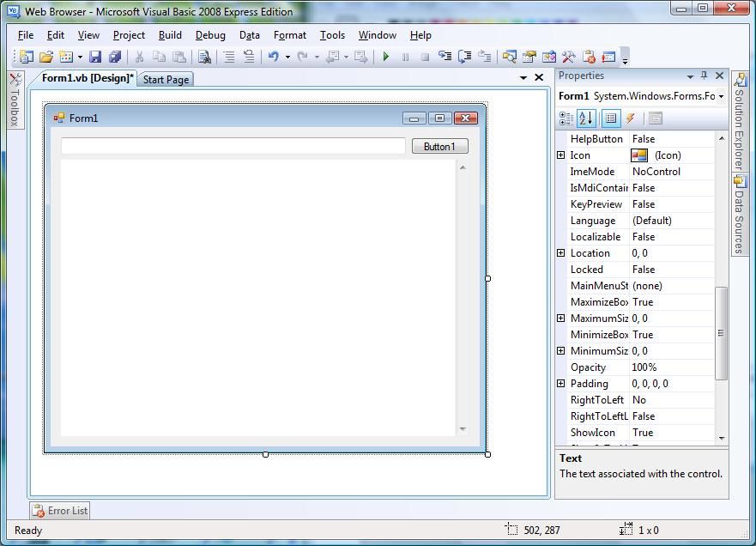The width and height of the screenshot is (756, 546).
Task: Click the Save All toolbar icon
Action: coord(115,57)
